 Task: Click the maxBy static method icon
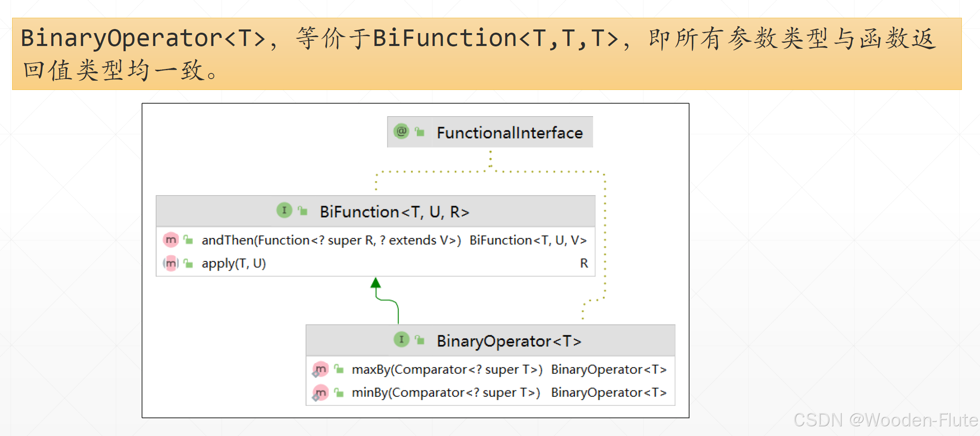(321, 369)
